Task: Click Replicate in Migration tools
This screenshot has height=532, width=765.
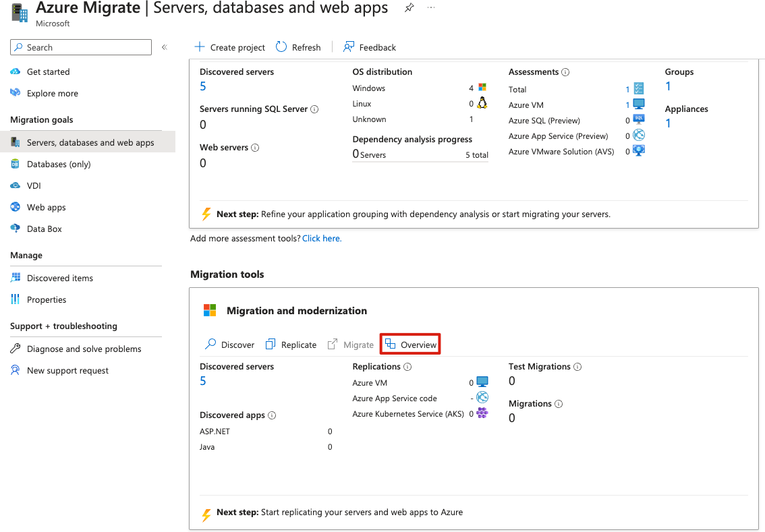Action: pyautogui.click(x=291, y=345)
